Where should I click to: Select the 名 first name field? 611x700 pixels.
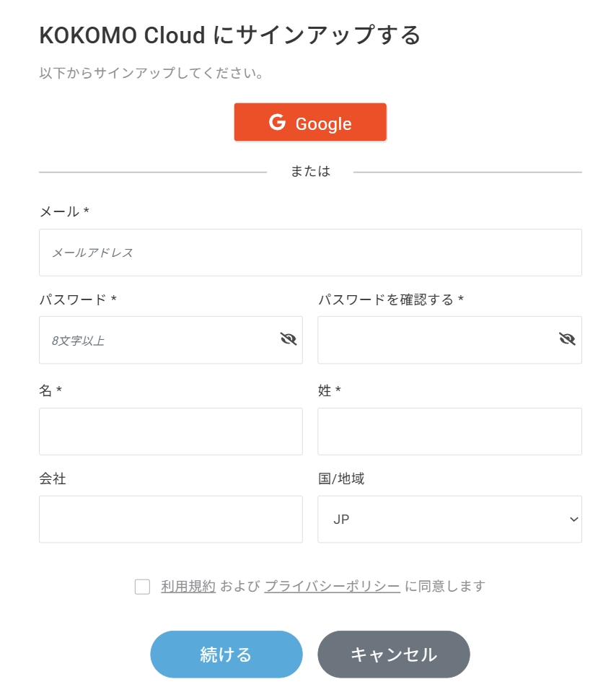pyautogui.click(x=171, y=432)
